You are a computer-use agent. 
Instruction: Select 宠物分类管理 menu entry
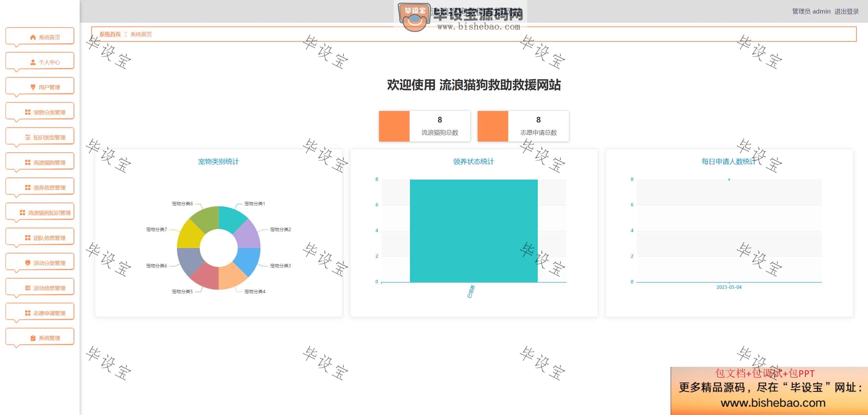40,111
